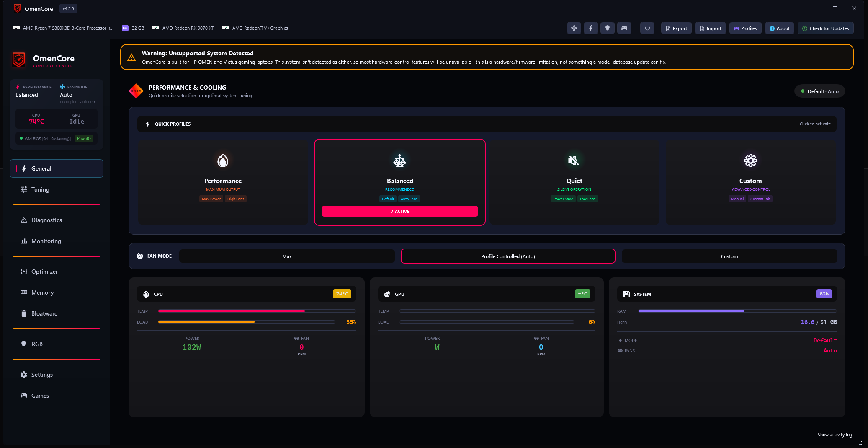The width and height of the screenshot is (868, 448).
Task: Click the OMEN diamond logo icon
Action: point(136,91)
